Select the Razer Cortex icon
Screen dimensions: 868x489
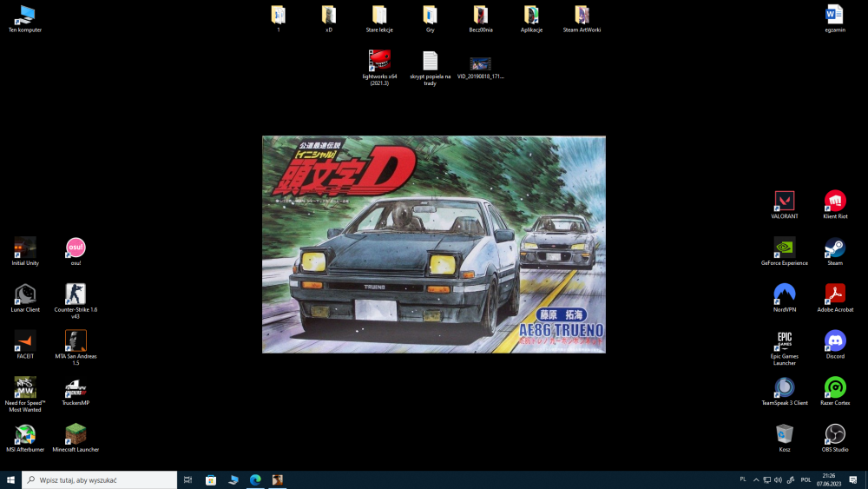(835, 391)
